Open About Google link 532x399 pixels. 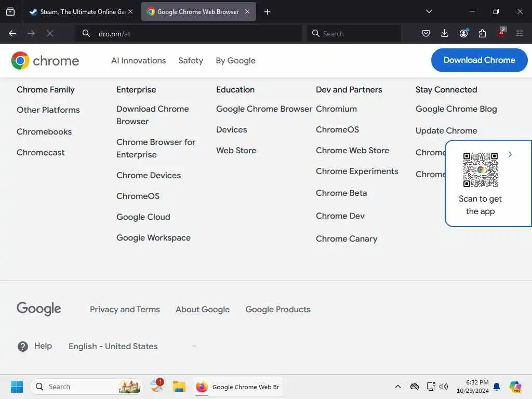203,310
